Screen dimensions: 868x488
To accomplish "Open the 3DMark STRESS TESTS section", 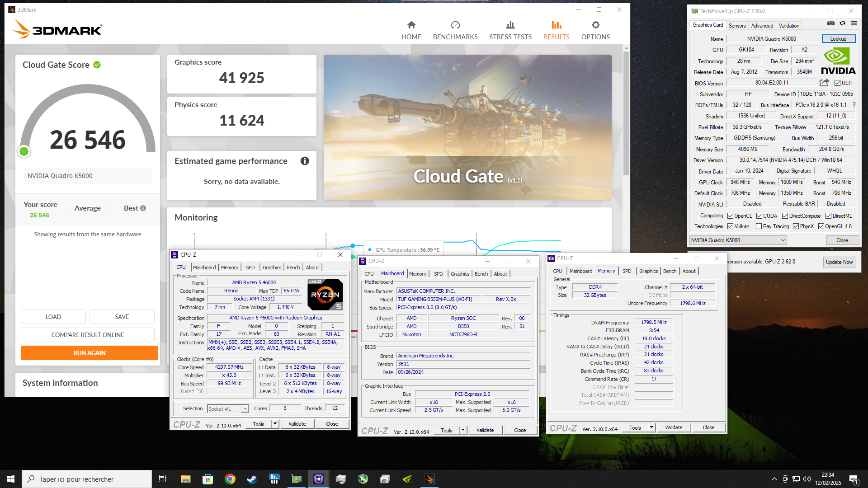I will [510, 30].
